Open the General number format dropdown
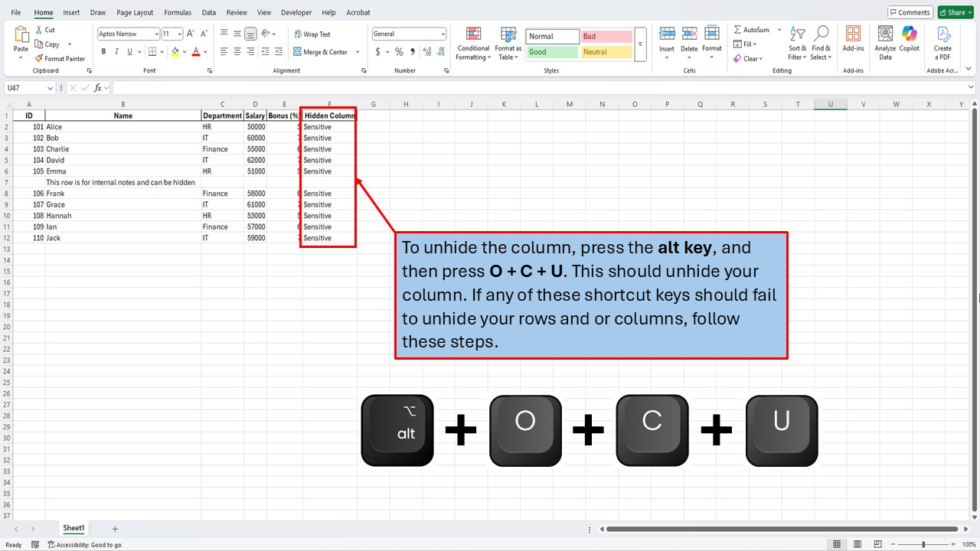The height and width of the screenshot is (551, 980). click(443, 33)
